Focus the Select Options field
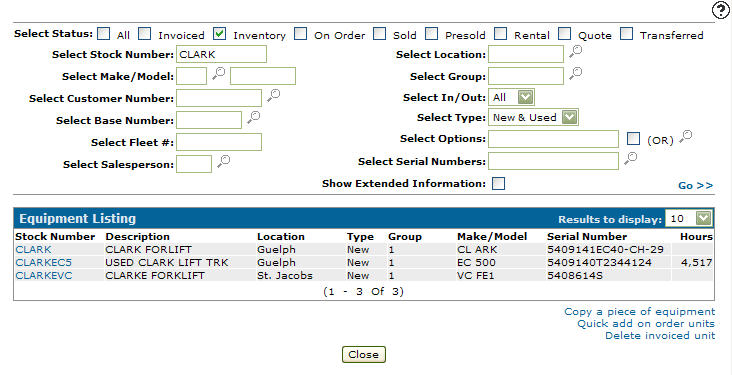 tap(554, 139)
